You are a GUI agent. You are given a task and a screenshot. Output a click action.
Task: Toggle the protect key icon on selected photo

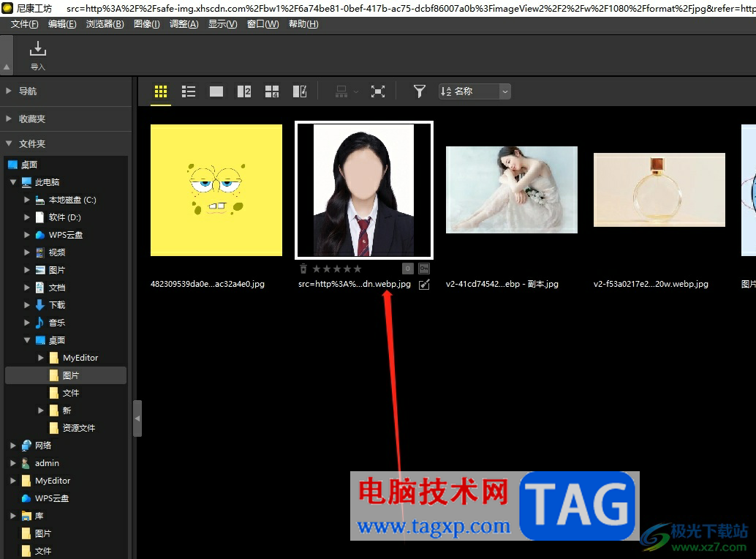(x=424, y=269)
